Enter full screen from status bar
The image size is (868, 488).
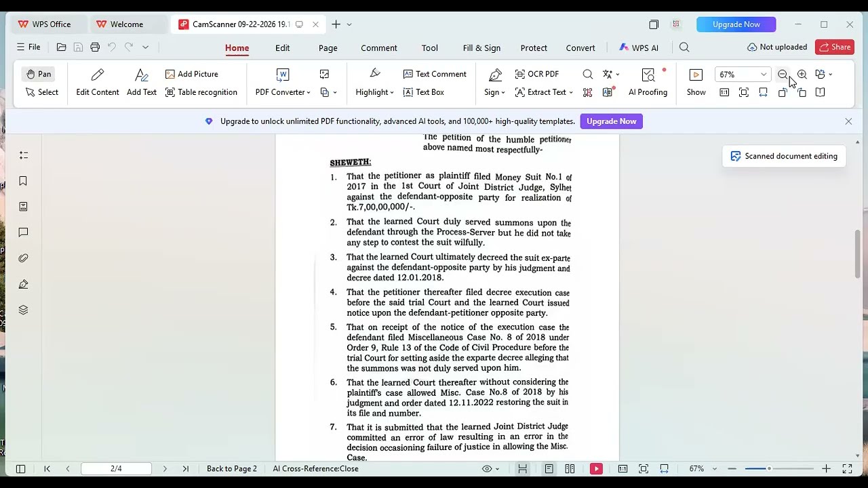(847, 468)
